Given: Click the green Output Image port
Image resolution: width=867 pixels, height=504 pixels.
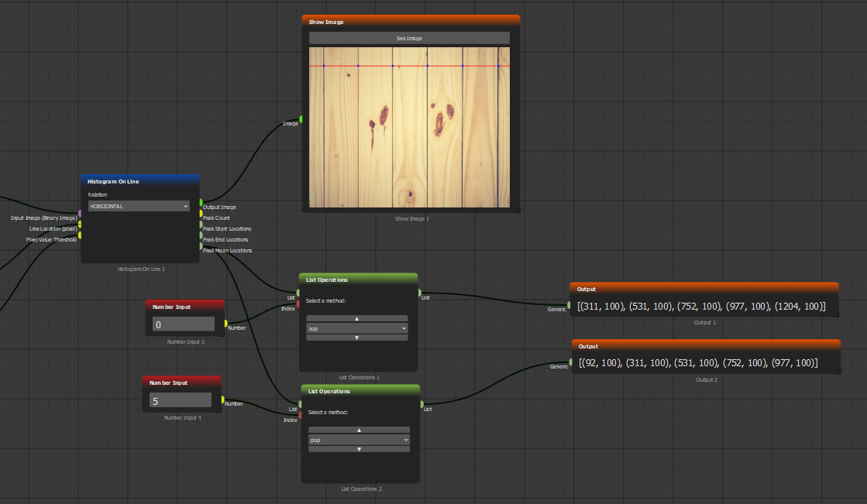Looking at the screenshot, I should point(201,203).
